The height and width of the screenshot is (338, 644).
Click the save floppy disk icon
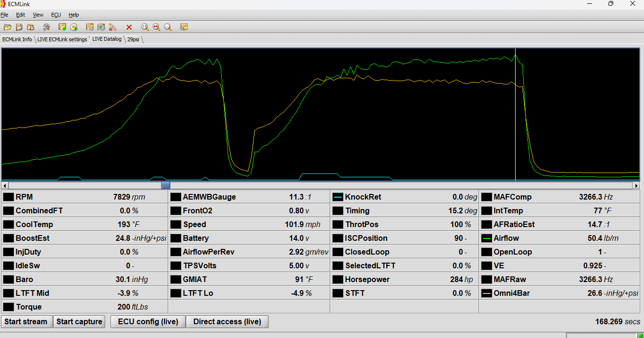[19, 27]
